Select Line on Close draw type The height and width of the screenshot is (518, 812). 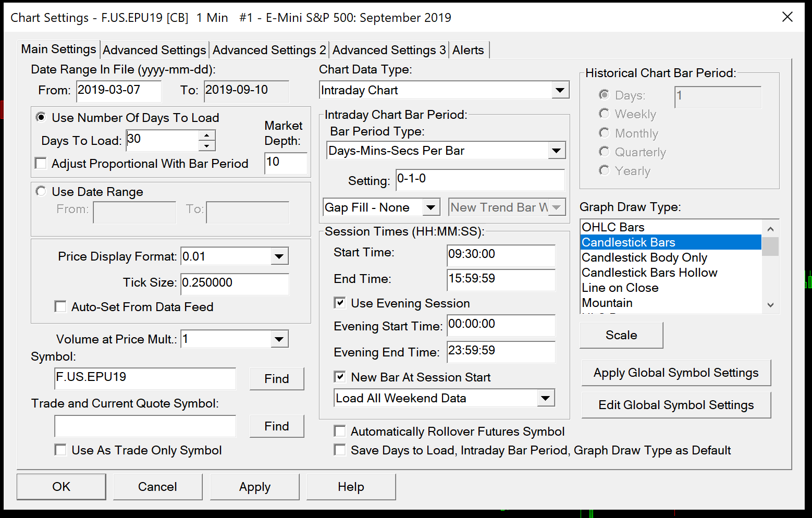point(671,288)
